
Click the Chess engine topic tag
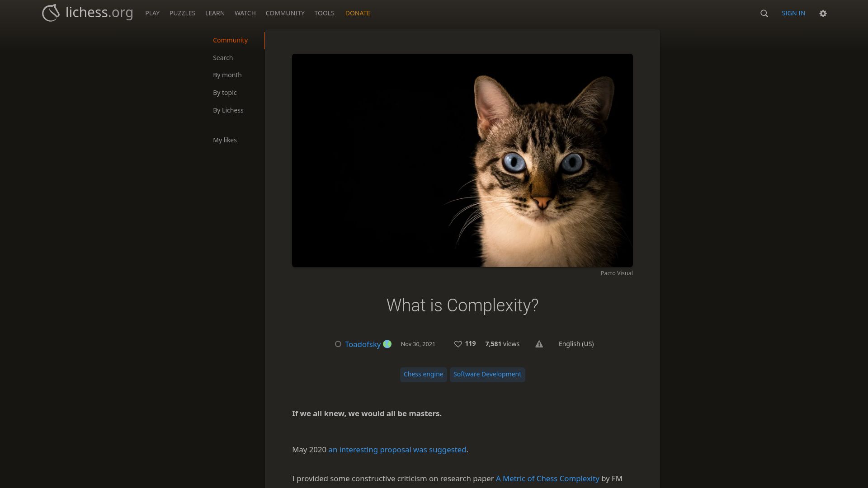pos(423,374)
